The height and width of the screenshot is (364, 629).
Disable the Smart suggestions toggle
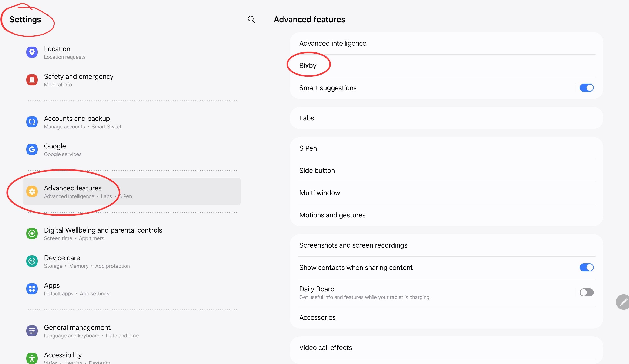tap(586, 88)
